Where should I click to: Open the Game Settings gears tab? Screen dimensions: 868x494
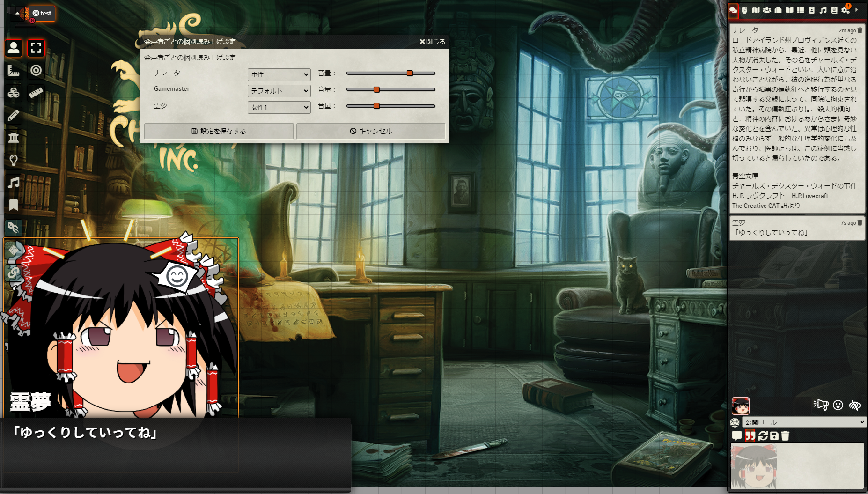click(x=846, y=10)
